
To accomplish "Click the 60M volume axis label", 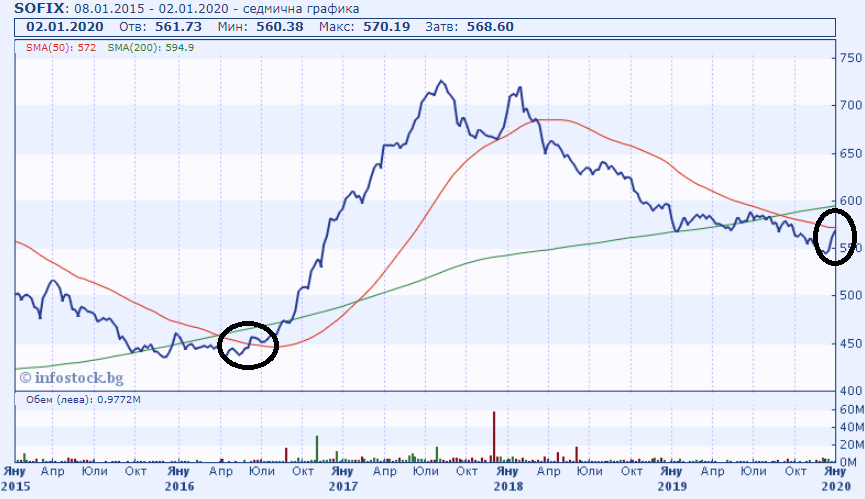I will (852, 409).
